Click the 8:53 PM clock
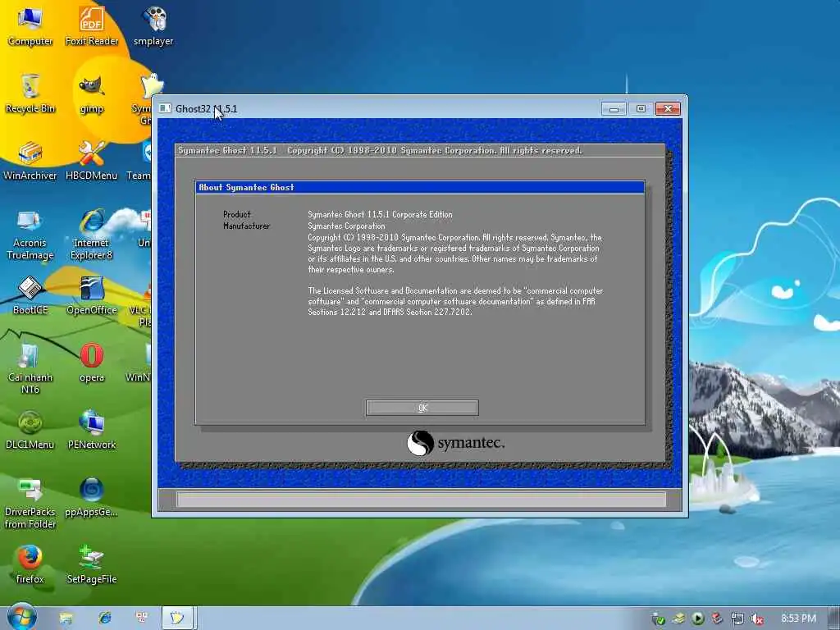This screenshot has height=630, width=840. click(798, 619)
